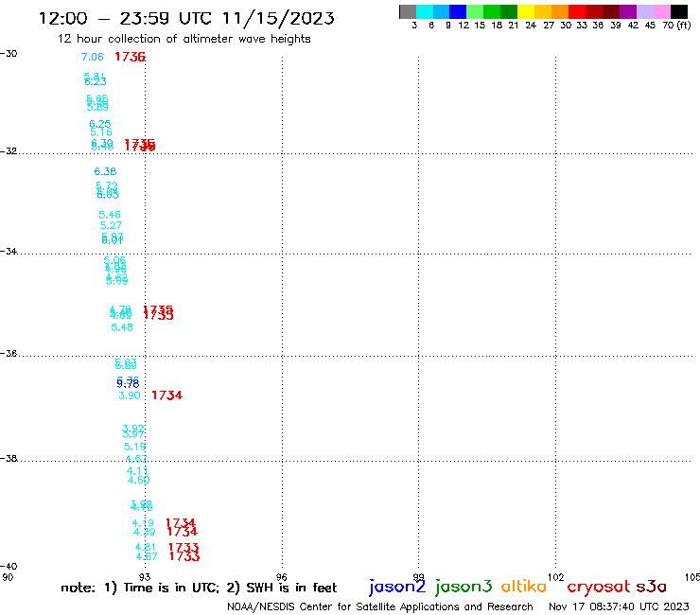The width and height of the screenshot is (700, 615).
Task: Click the 4.39 wave height reading
Action: [x=145, y=532]
